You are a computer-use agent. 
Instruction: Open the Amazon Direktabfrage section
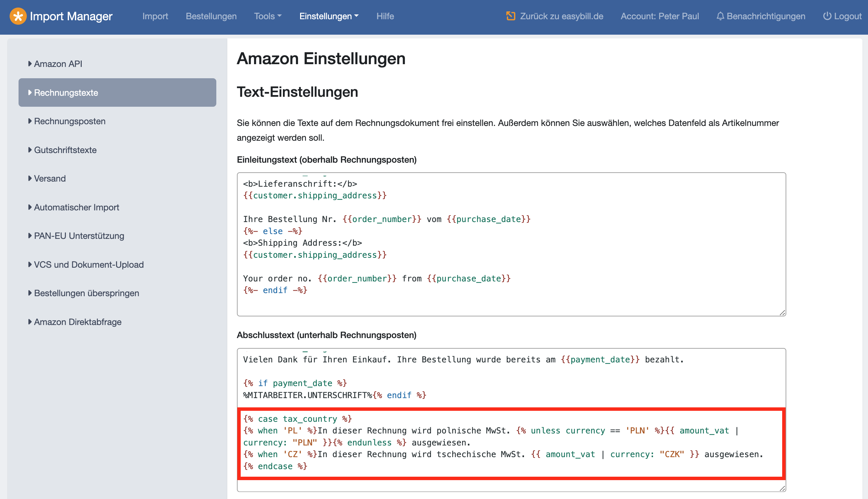[117, 322]
